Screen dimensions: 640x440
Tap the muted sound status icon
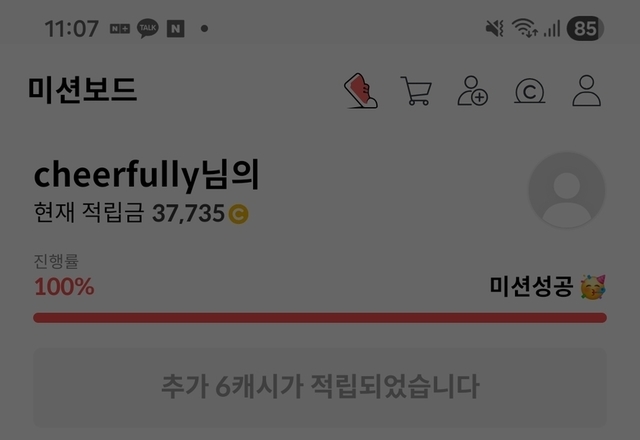tap(494, 29)
